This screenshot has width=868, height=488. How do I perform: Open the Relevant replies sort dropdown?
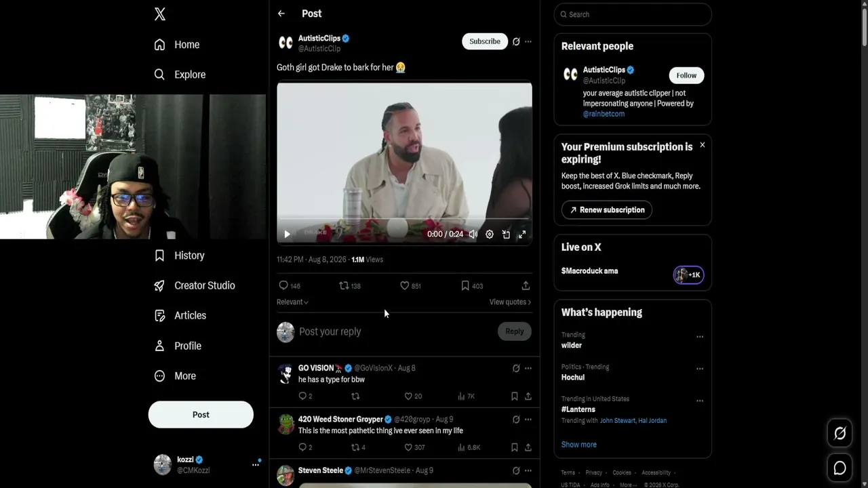click(x=292, y=302)
